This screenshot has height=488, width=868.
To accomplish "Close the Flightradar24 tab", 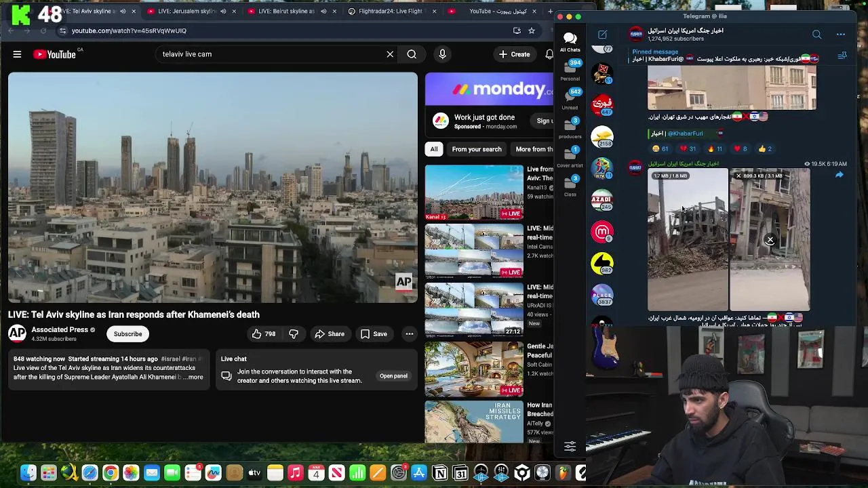I will [x=434, y=11].
